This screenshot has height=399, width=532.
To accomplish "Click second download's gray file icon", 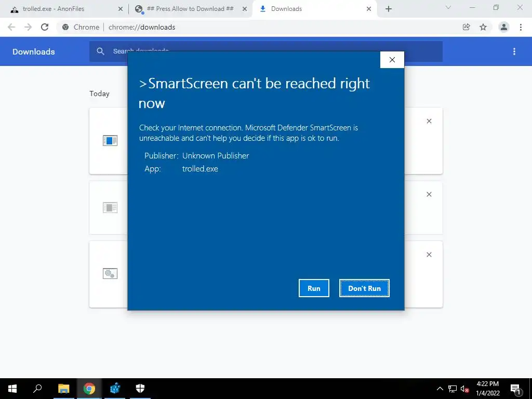I will coord(110,207).
